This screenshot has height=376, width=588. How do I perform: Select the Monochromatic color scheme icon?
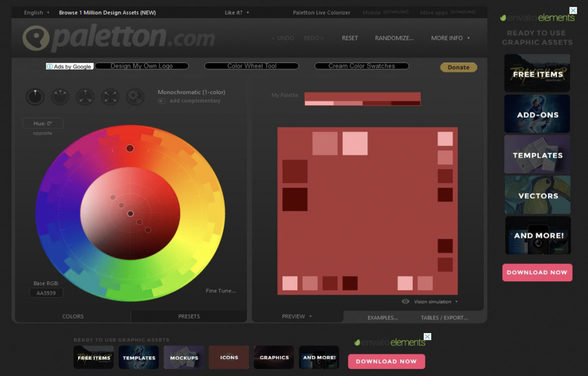point(35,96)
